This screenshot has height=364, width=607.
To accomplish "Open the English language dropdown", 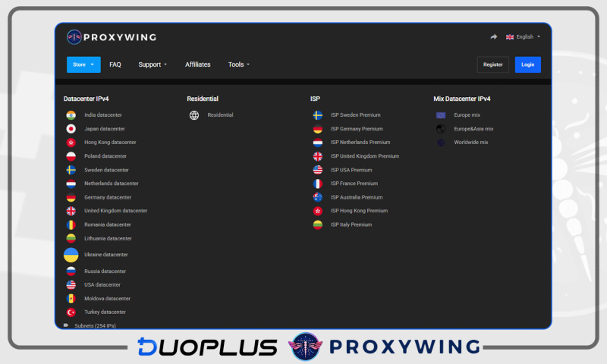I will [524, 36].
